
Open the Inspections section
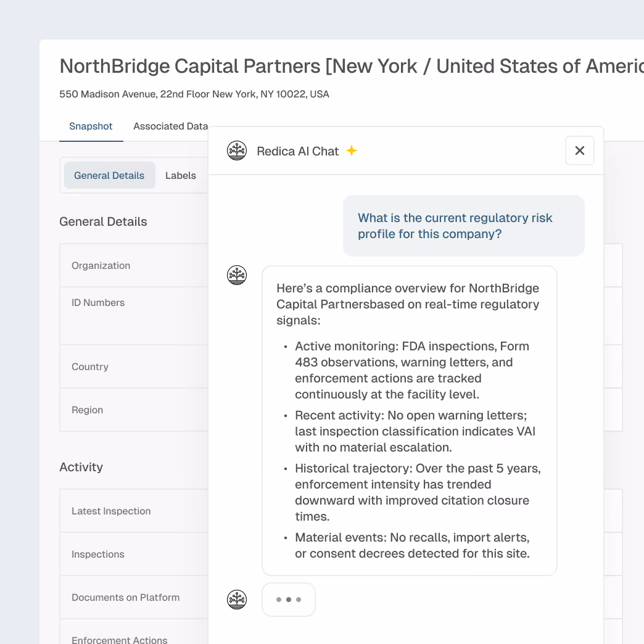[x=123, y=554]
